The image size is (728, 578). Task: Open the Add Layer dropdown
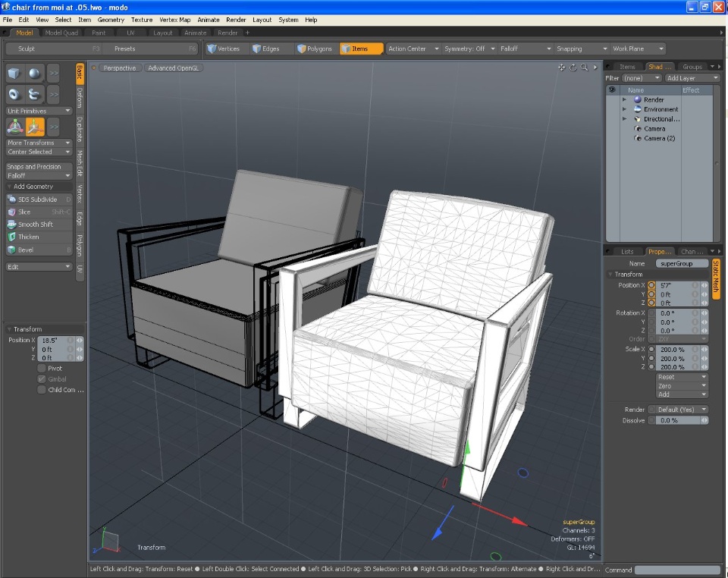(x=692, y=78)
